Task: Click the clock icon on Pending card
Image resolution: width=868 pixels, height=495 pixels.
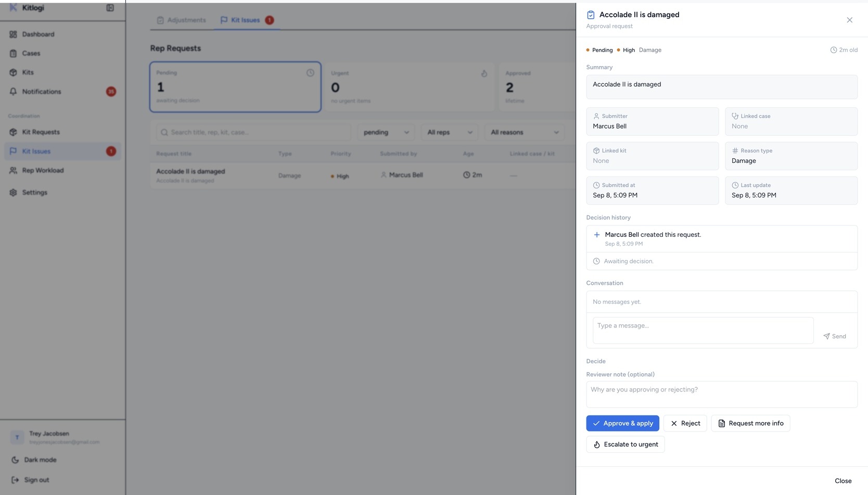Action: (x=310, y=73)
